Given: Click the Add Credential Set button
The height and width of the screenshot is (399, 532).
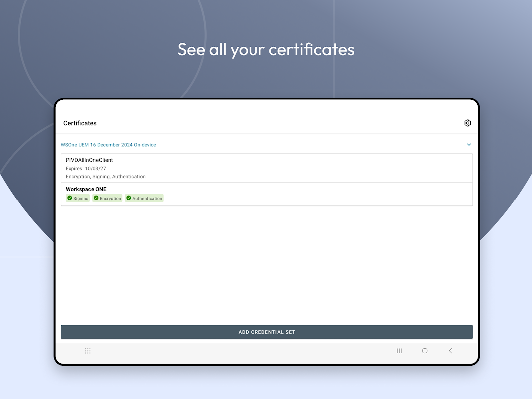Looking at the screenshot, I should coord(267,332).
